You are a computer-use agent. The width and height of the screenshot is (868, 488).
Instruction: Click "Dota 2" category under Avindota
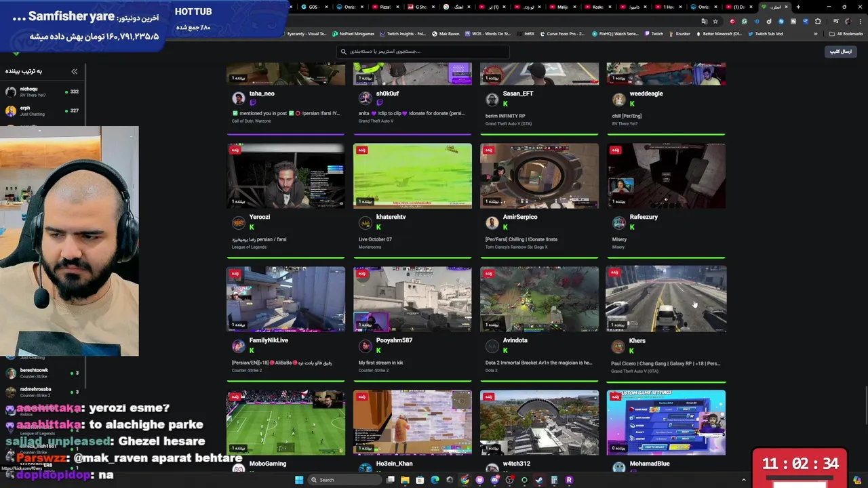click(492, 370)
